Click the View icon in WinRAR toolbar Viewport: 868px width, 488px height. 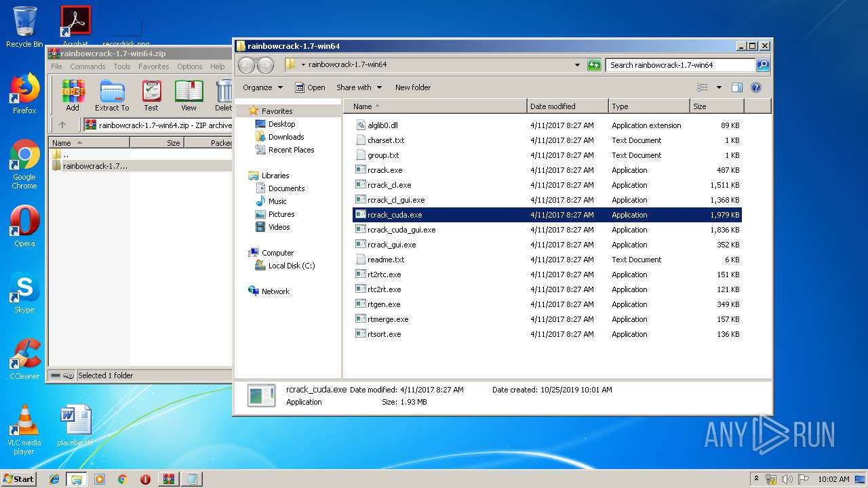coord(189,96)
